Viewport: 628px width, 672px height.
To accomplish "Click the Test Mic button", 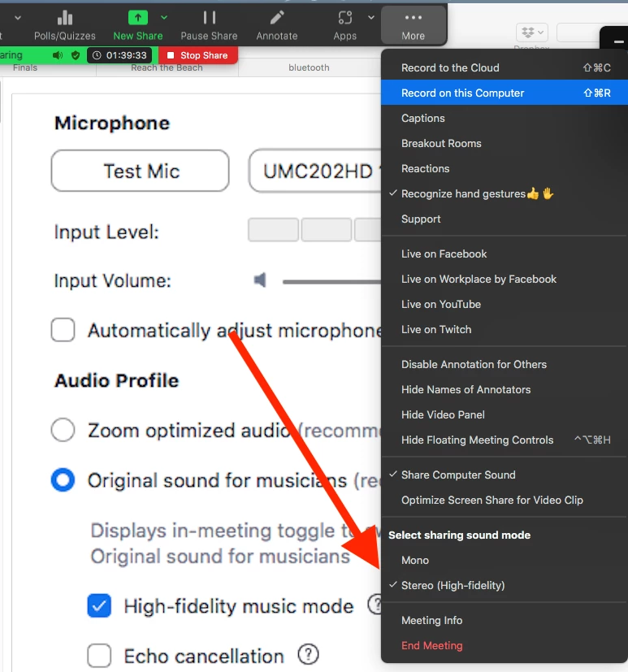I will tap(140, 171).
